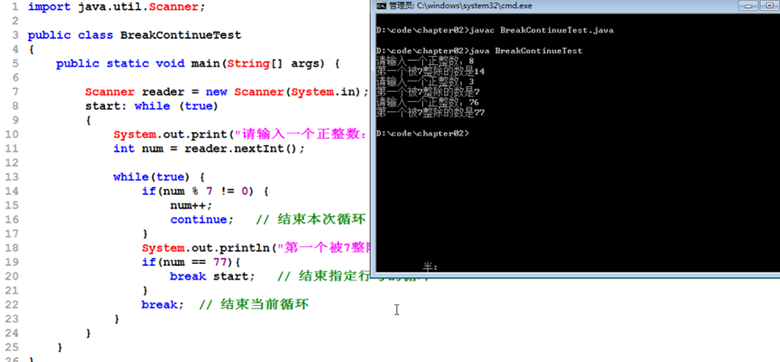Click cmd output line with input 8
This screenshot has height=362, width=780.
[x=425, y=61]
